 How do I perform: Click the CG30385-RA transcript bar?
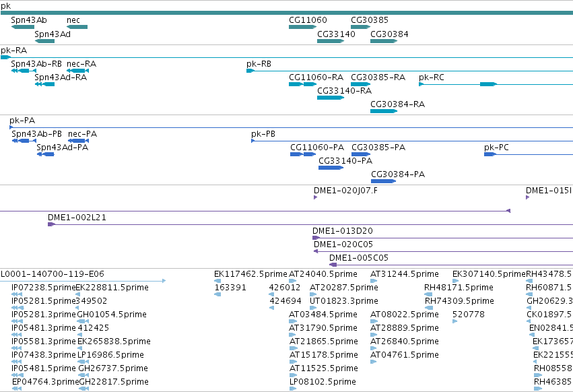[361, 84]
